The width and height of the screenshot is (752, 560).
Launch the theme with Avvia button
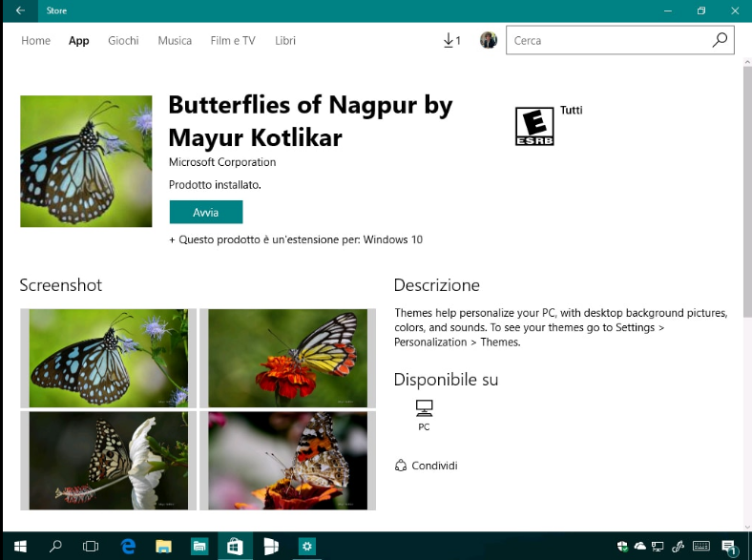pos(206,212)
